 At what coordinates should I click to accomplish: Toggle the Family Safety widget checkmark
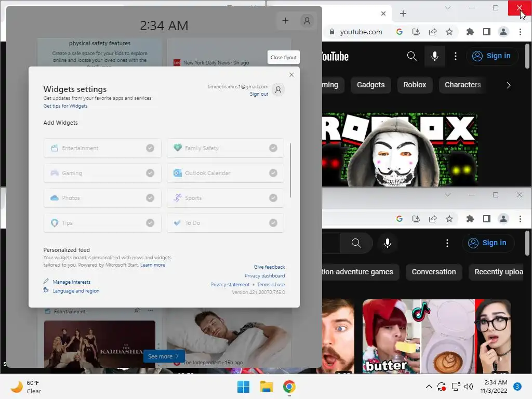(x=273, y=148)
